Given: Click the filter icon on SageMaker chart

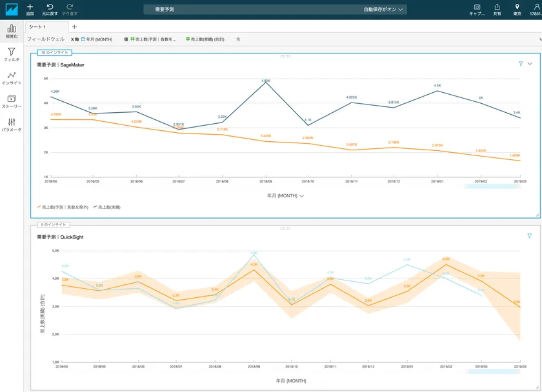Looking at the screenshot, I should (521, 64).
